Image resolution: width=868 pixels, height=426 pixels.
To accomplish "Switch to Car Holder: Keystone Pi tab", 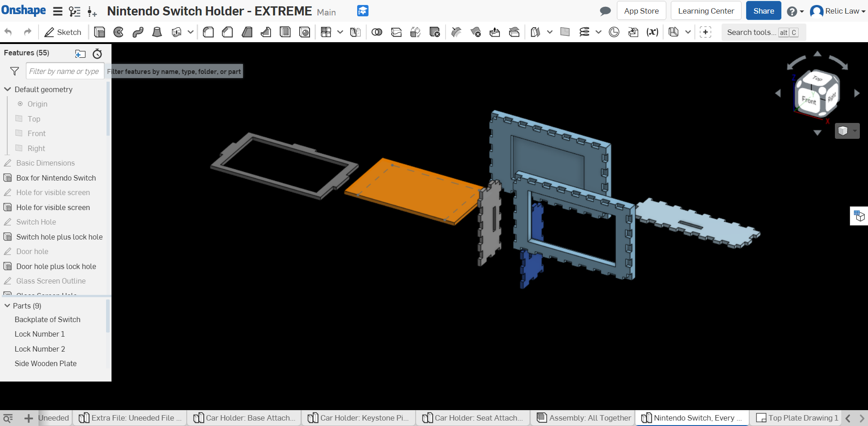I will tap(359, 418).
